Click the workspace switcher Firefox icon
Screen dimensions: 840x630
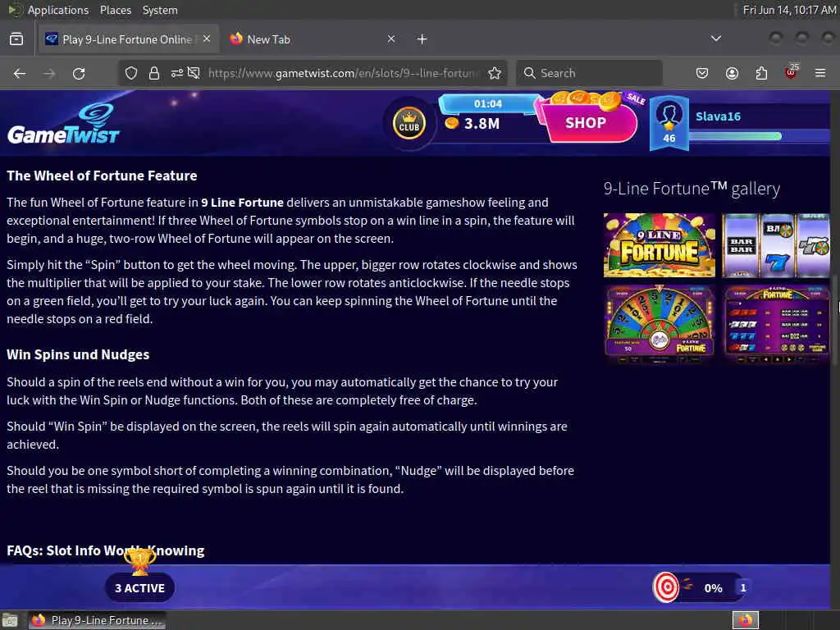point(746,620)
